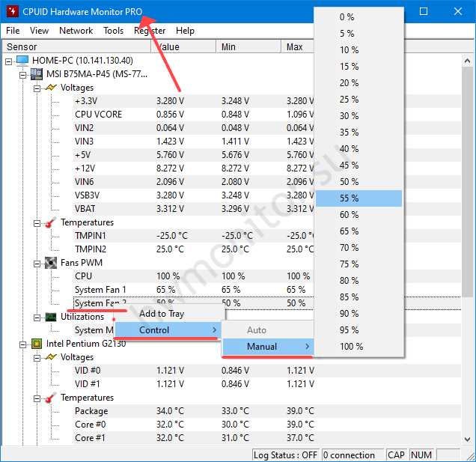Set fan speed to 0 %
Viewport: 476px width, 462px height.
point(358,17)
